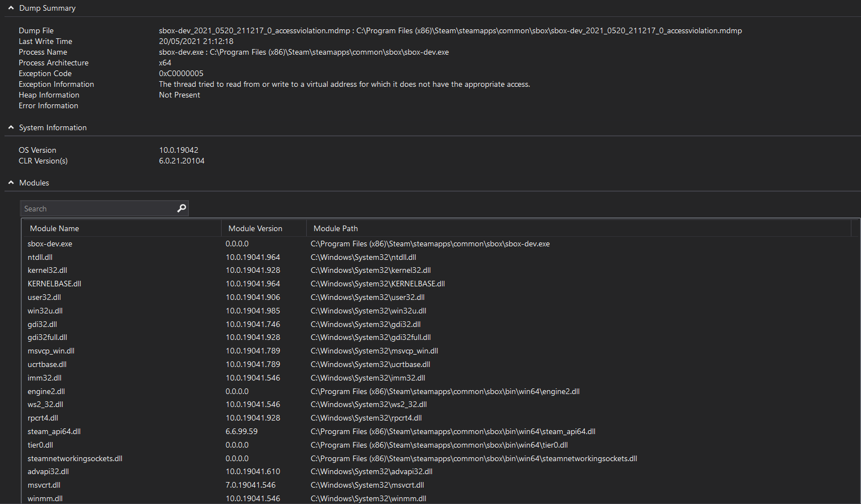Select the ntdll.dll module entry

39,257
